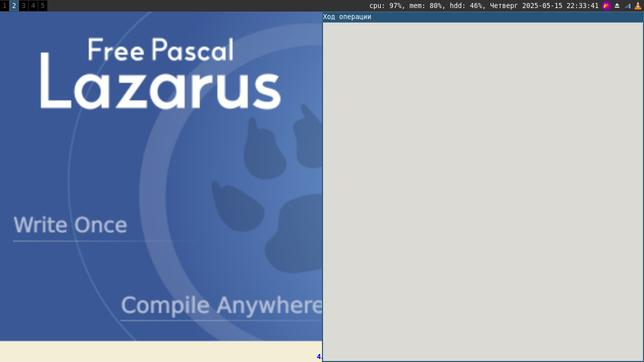Switch to workspace 5
The height and width of the screenshot is (362, 644).
click(43, 6)
